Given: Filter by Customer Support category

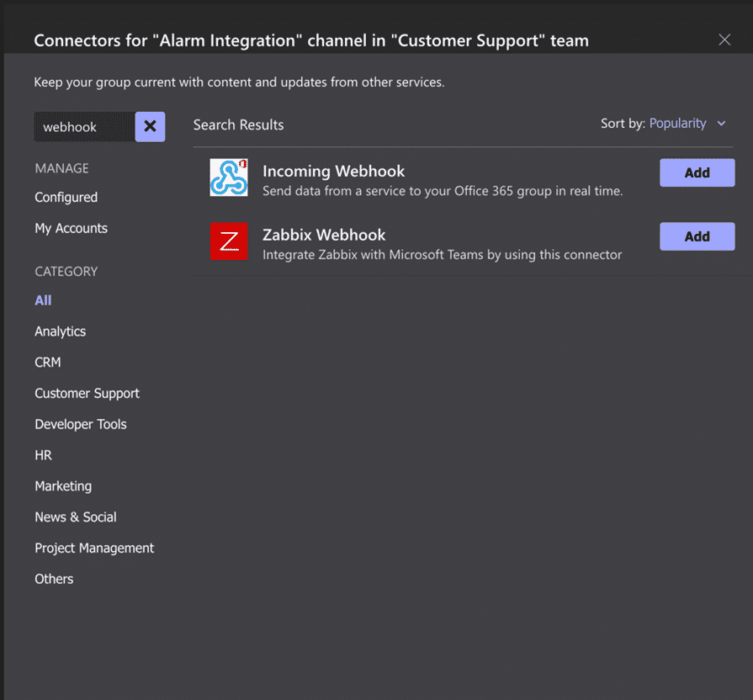Looking at the screenshot, I should [87, 393].
